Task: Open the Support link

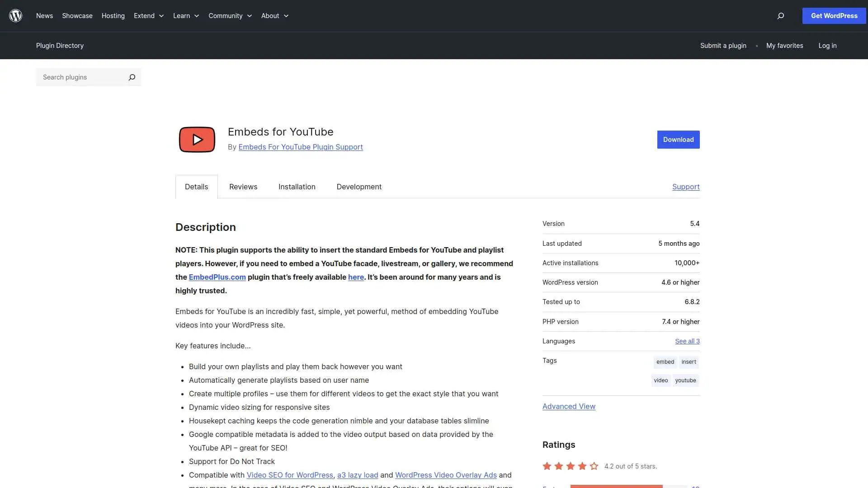Action: [685, 187]
